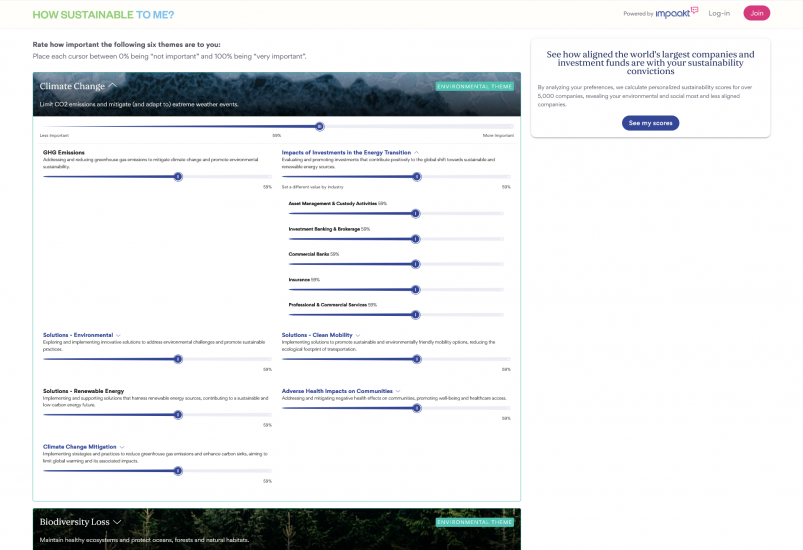
Task: Click the 'How Sustainable To Me?' site title
Action: (103, 14)
